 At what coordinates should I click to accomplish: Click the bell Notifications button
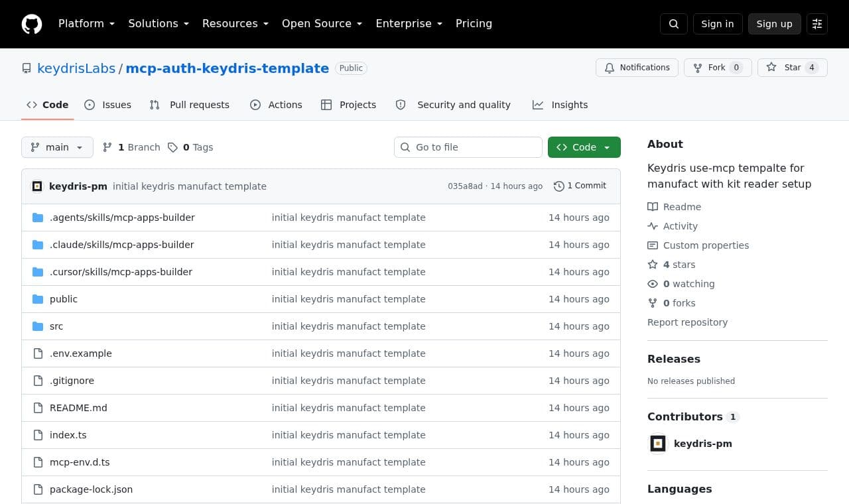637,68
